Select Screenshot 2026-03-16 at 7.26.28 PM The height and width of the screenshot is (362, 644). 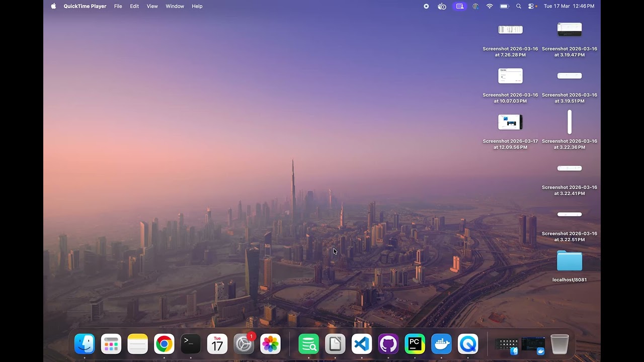click(510, 29)
